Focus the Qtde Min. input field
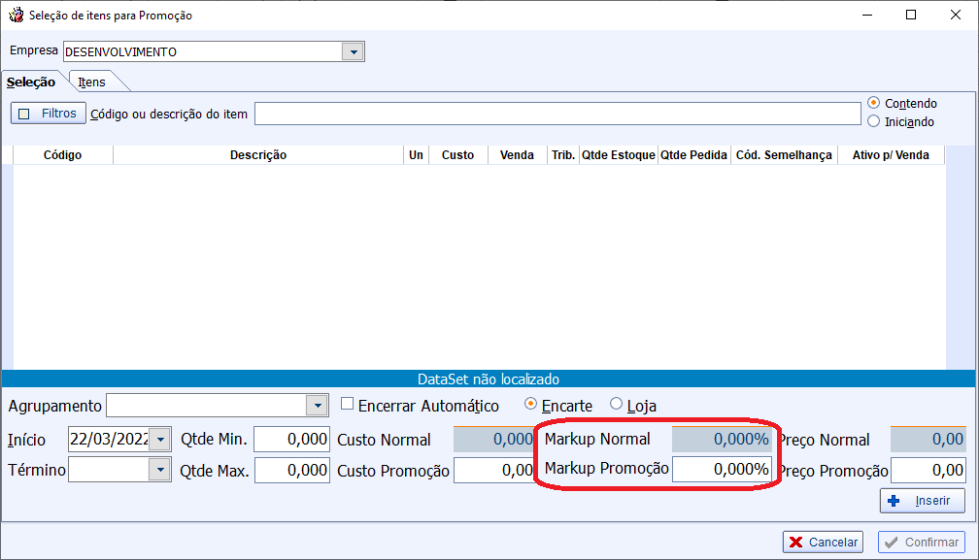 tap(291, 439)
